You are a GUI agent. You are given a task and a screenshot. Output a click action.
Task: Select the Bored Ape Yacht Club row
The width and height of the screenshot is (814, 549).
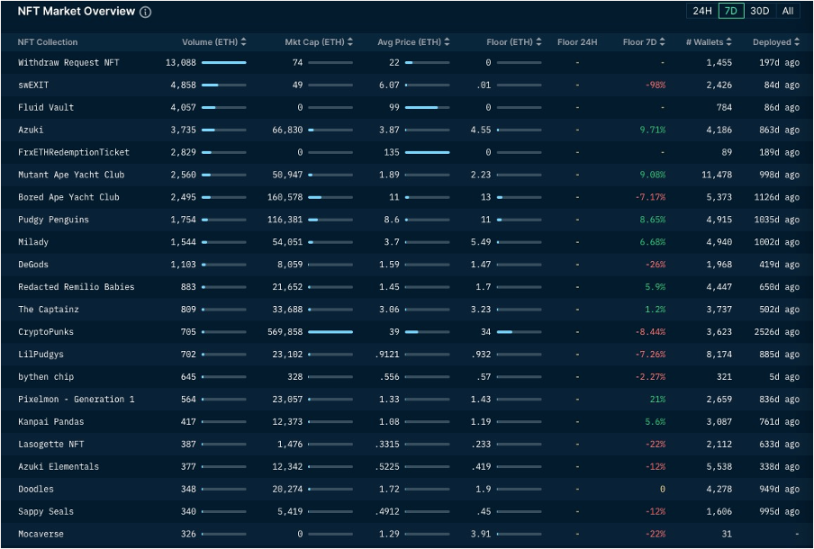coord(407,197)
